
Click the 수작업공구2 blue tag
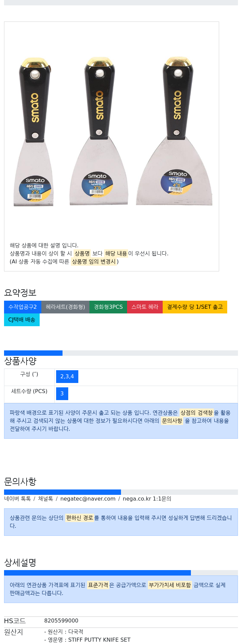pyautogui.click(x=23, y=307)
